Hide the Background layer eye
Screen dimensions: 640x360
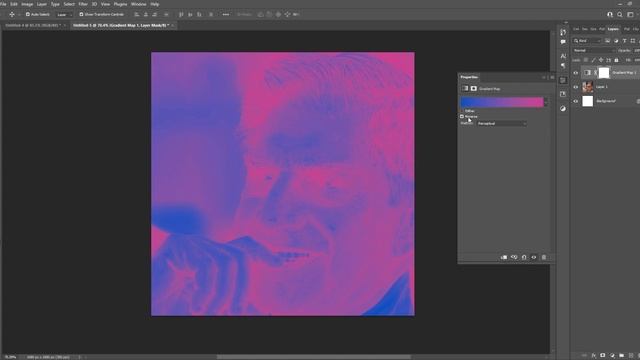click(x=576, y=101)
